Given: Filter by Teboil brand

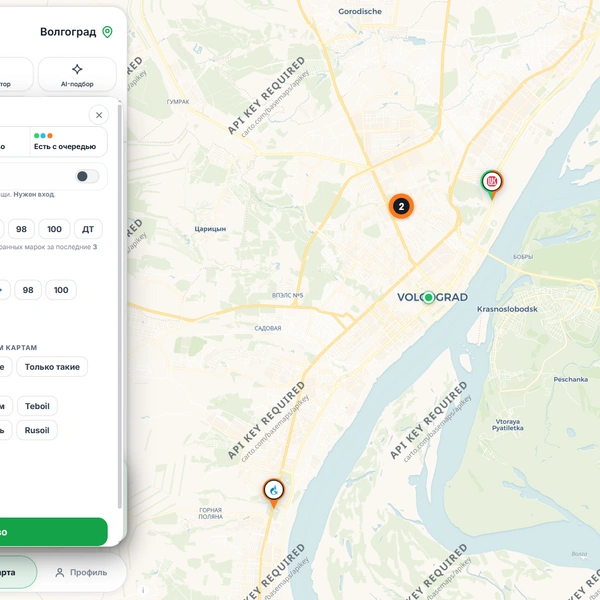Looking at the screenshot, I should point(37,406).
